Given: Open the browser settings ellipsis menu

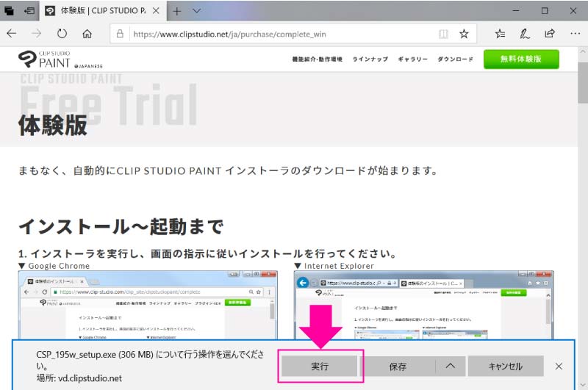Looking at the screenshot, I should (x=575, y=34).
